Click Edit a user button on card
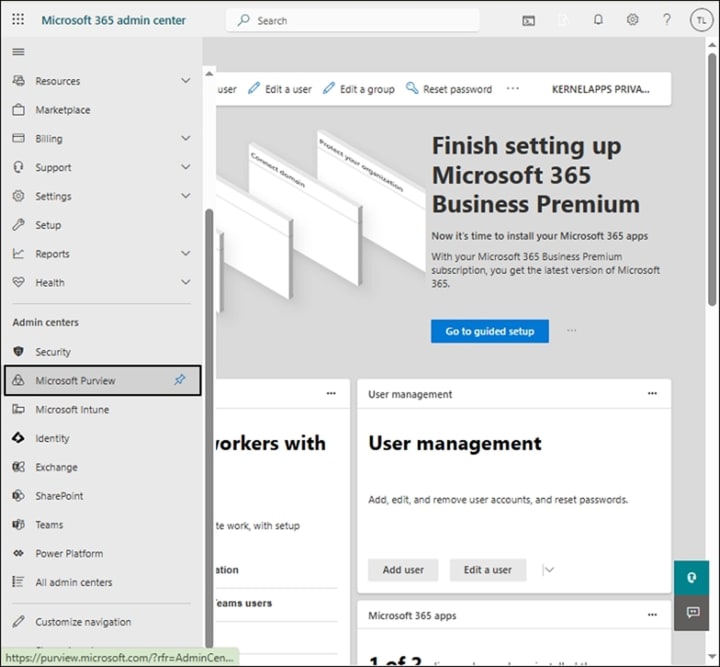720x667 pixels. [x=488, y=570]
